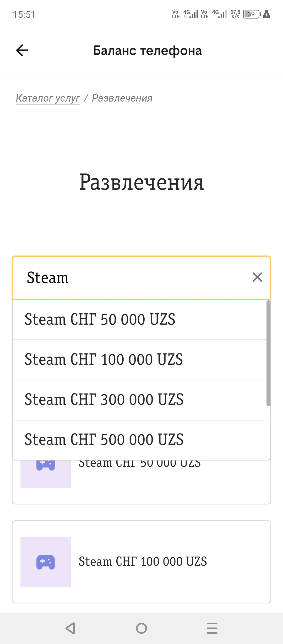Open Android recent apps menu button

coord(212,628)
